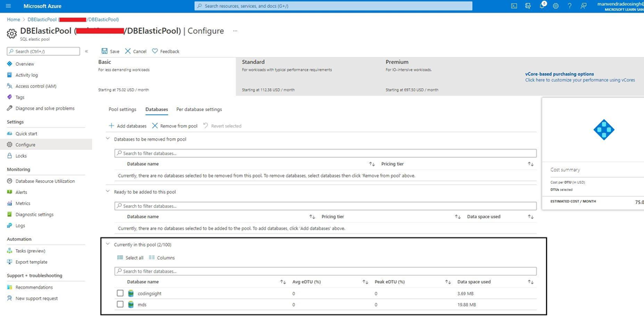Check the mds database checkbox
Viewport: 644px width, 317px height.
(120, 305)
